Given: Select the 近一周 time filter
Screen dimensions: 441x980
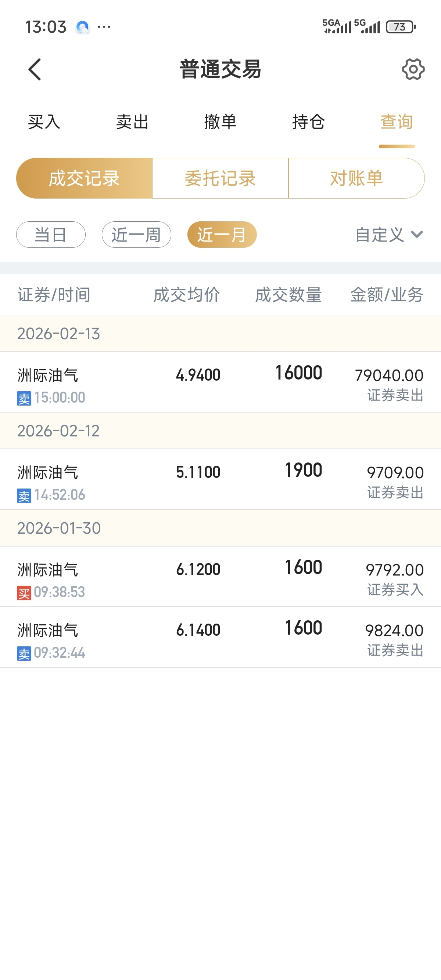Looking at the screenshot, I should [x=136, y=234].
